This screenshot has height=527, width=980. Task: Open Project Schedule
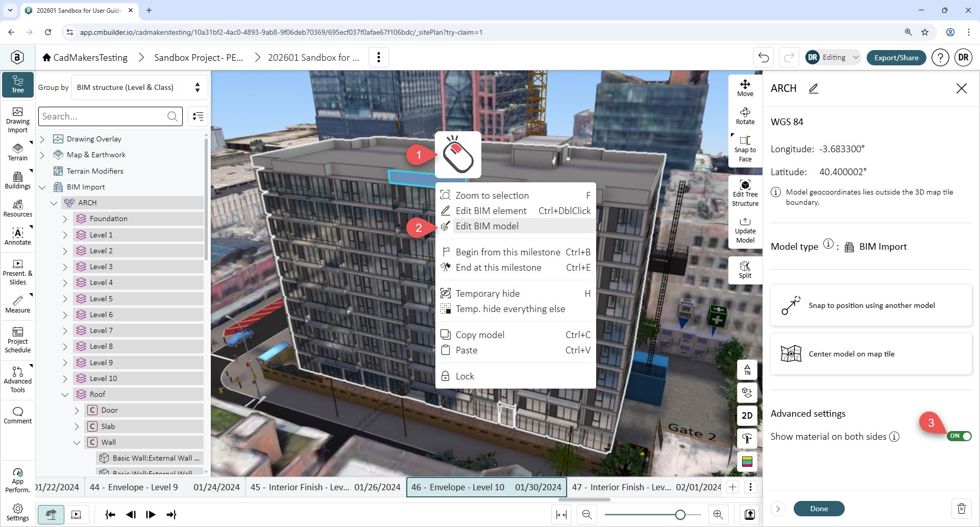(18, 341)
